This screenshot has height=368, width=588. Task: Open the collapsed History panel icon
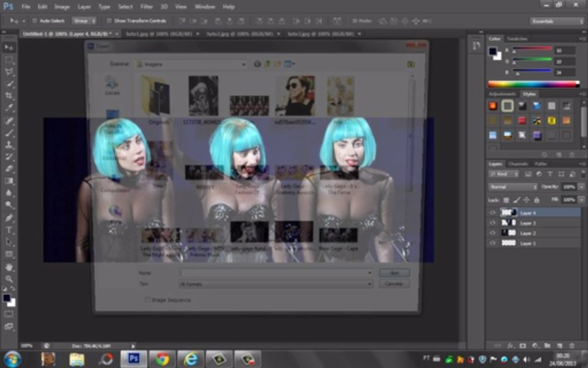[x=477, y=46]
